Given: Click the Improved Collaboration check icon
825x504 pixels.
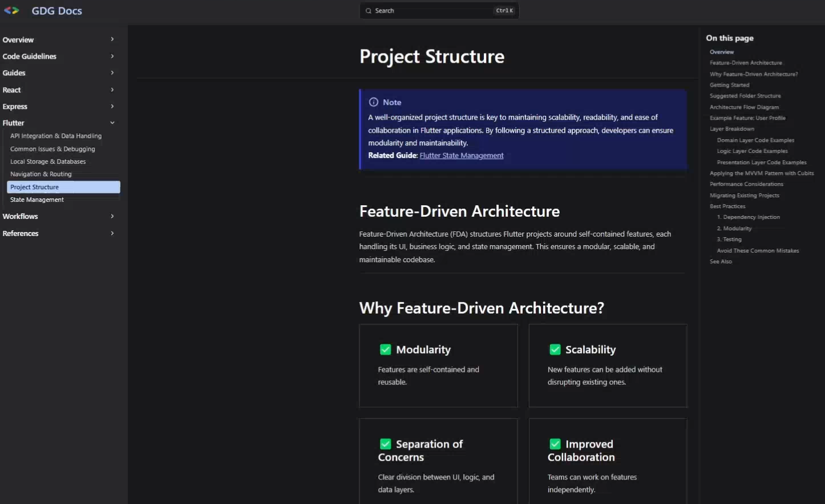Looking at the screenshot, I should [555, 444].
